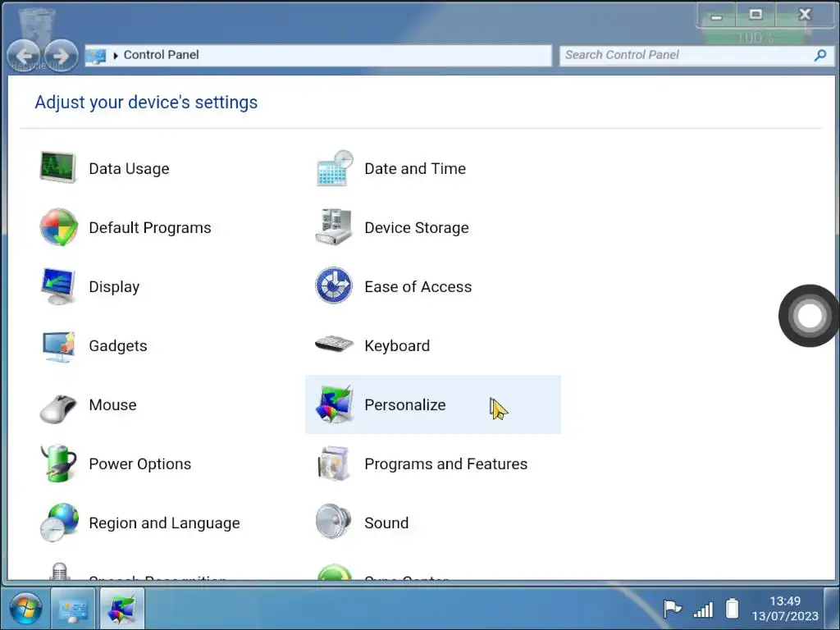Open the Power Options battery icon

click(x=58, y=463)
